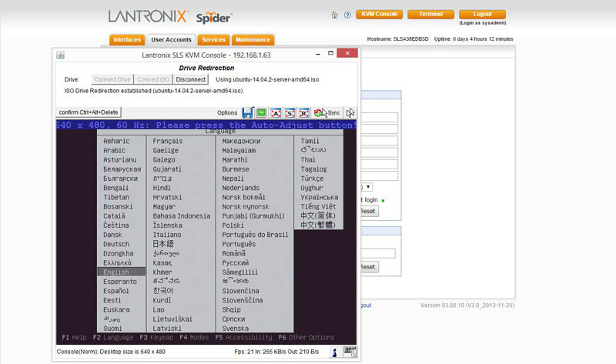616x364 pixels.
Task: Click the keyboard icon in status bar
Action: (350, 352)
